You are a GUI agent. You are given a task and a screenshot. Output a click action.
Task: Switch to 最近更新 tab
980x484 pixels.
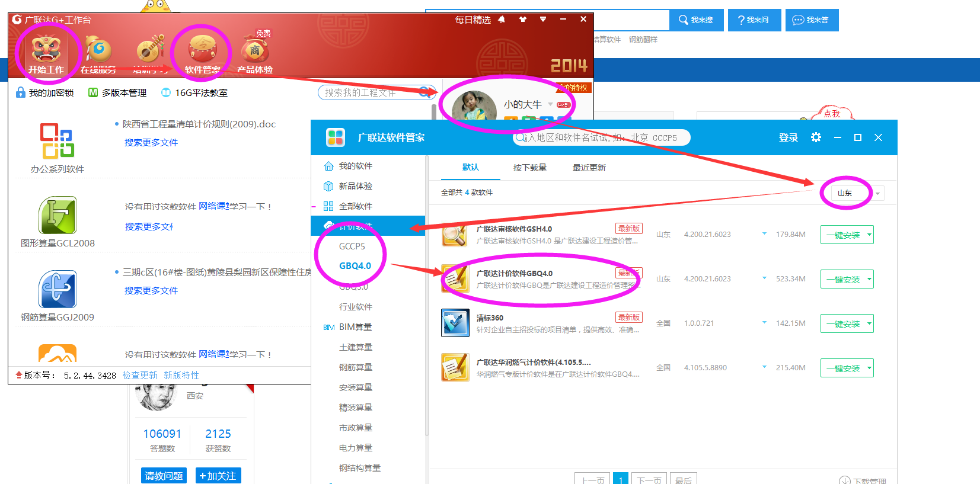pos(589,168)
